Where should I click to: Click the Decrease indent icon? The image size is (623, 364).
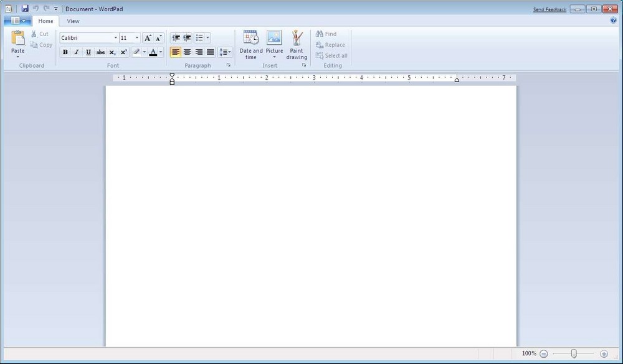coord(176,38)
